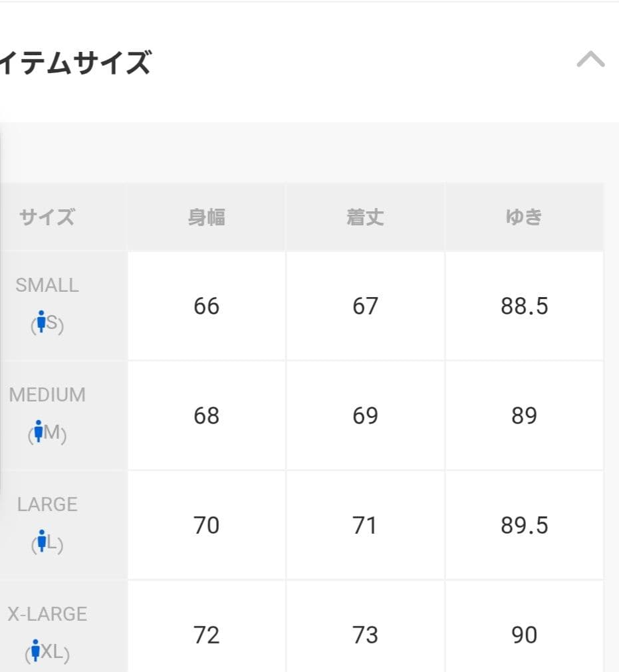
Task: Click the 身幅 column header
Action: pyautogui.click(x=206, y=217)
